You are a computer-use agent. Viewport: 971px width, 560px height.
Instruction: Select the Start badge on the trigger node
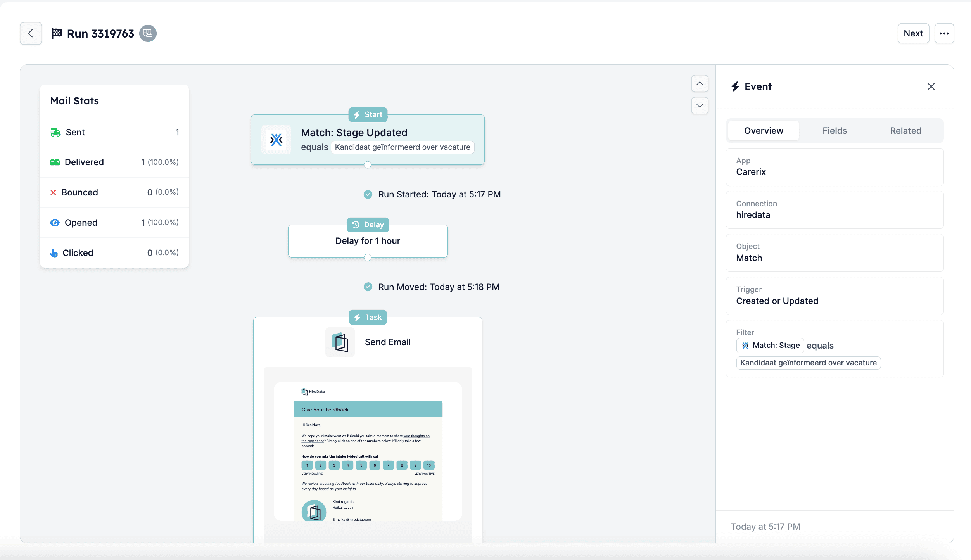[368, 115]
